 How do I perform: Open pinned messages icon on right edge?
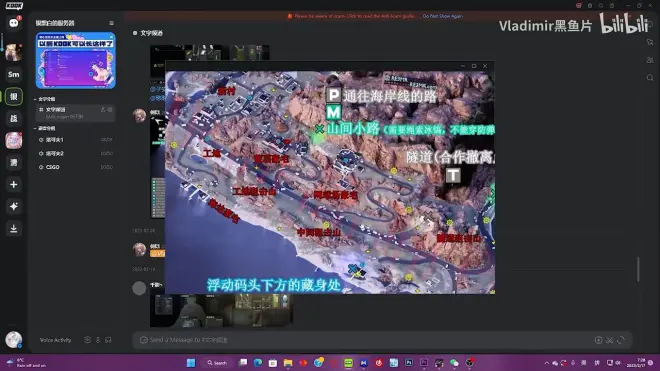(x=650, y=42)
